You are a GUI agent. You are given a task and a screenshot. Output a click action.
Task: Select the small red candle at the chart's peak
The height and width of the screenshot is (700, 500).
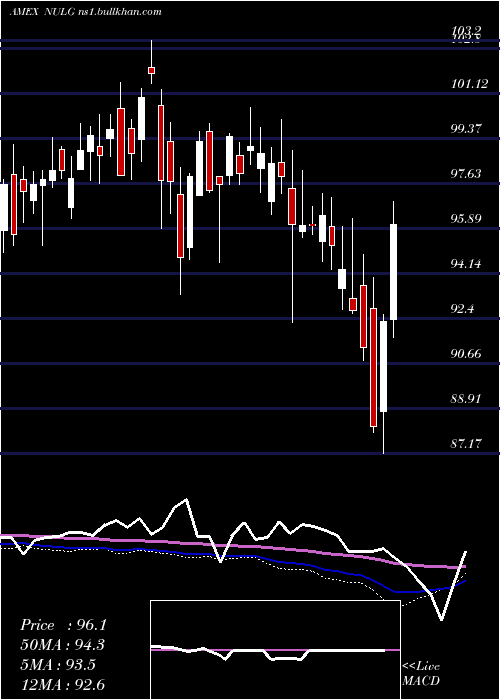(151, 70)
